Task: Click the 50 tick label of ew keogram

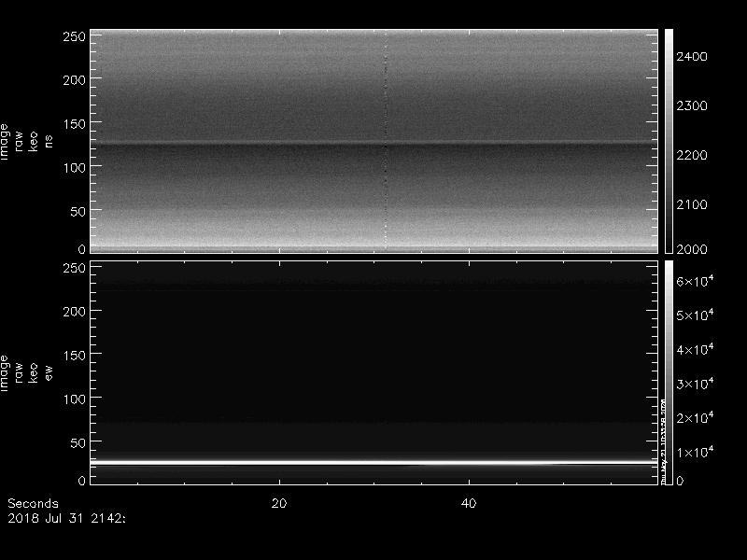Action: 78,443
